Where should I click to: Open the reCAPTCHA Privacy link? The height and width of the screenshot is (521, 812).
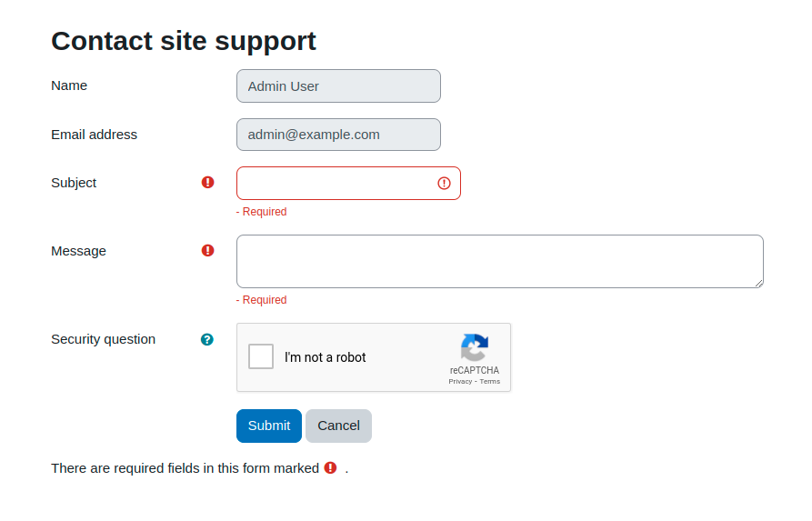[460, 382]
